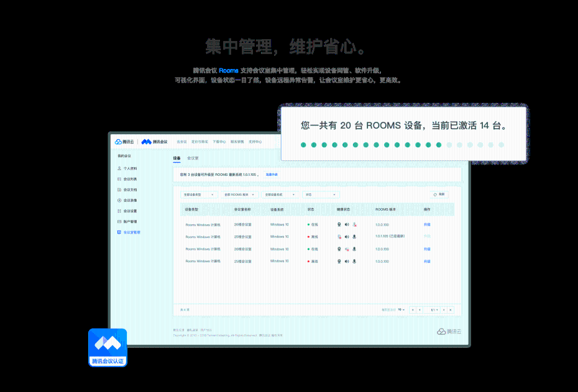The width and height of the screenshot is (578, 392).
Task: Click 升级 in the faulty-speaker row
Action: click(x=427, y=249)
